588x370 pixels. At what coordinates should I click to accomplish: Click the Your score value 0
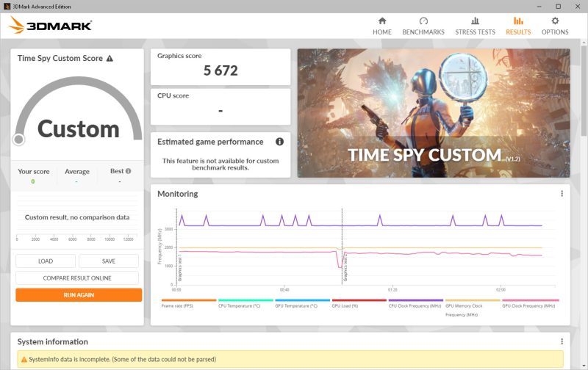pyautogui.click(x=32, y=181)
